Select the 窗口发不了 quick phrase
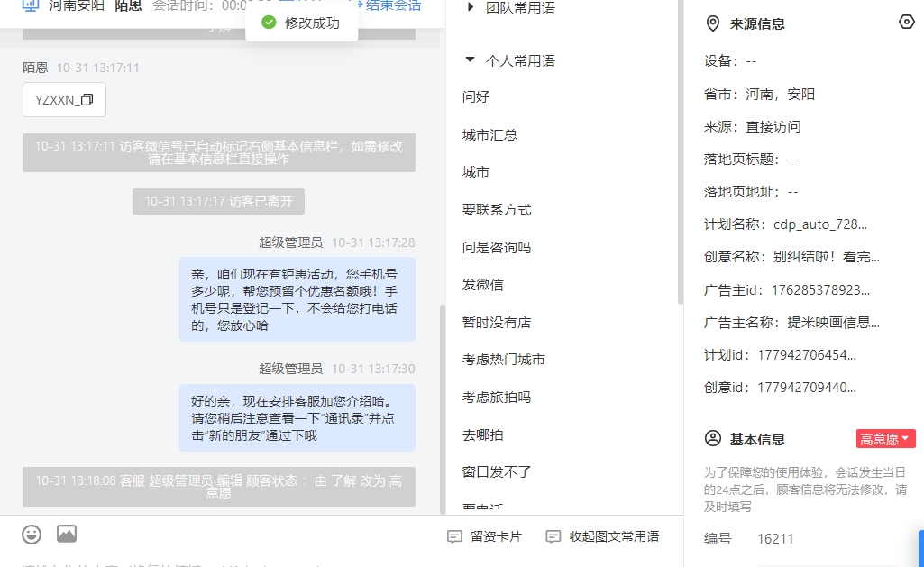 pos(497,472)
